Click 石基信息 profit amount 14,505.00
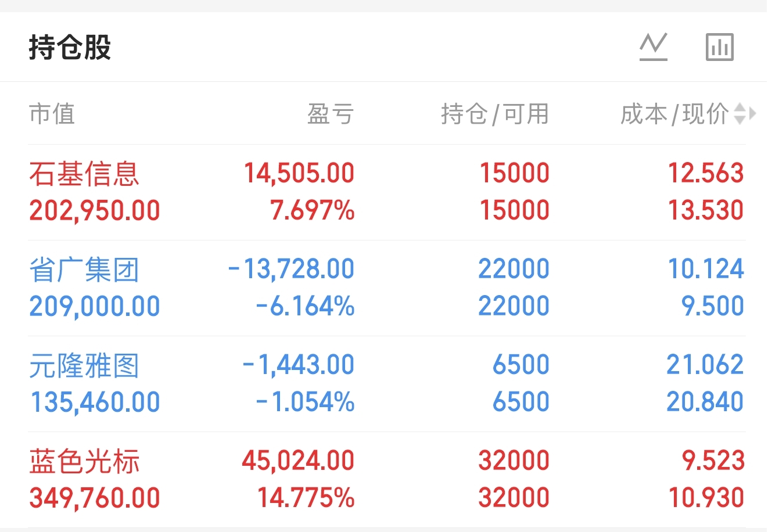 tap(299, 174)
